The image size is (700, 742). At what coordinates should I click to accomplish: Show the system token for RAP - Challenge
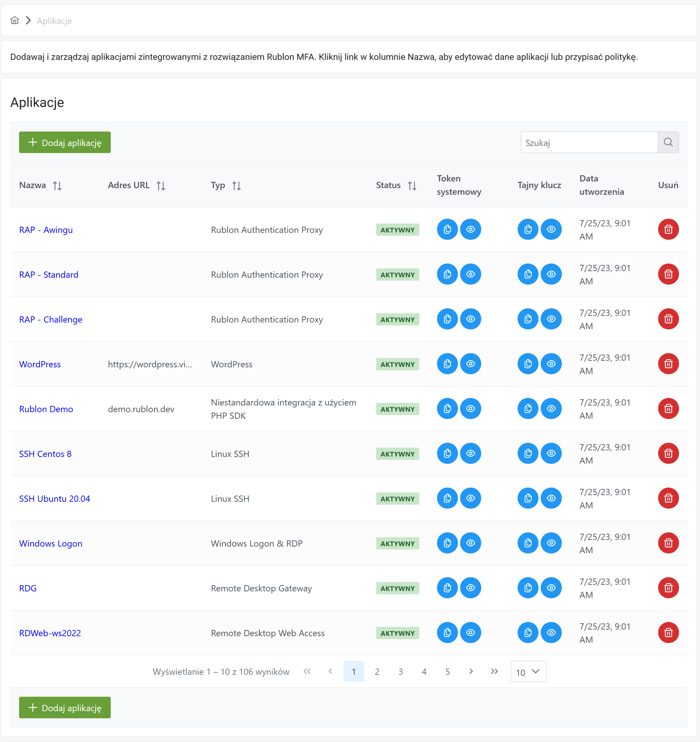pyautogui.click(x=470, y=319)
